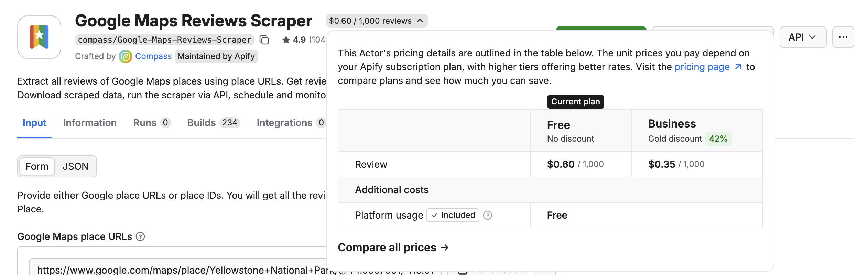This screenshot has height=275, width=868.
Task: Switch the input editor to JSON
Action: (x=75, y=166)
